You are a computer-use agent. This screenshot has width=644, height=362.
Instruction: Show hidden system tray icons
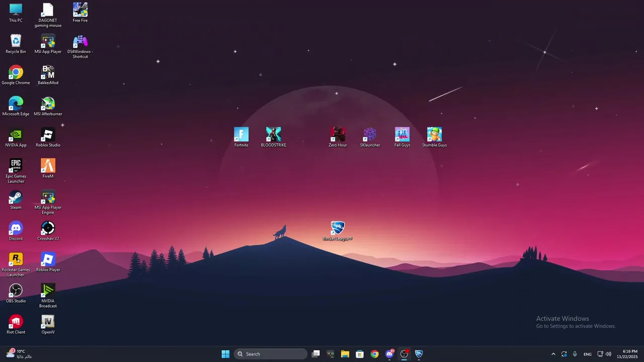tap(553, 354)
